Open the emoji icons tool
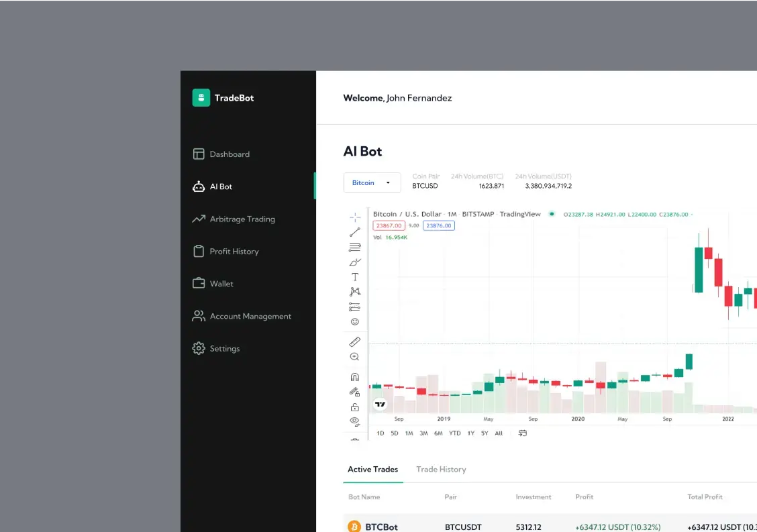This screenshot has height=532, width=757. click(355, 322)
